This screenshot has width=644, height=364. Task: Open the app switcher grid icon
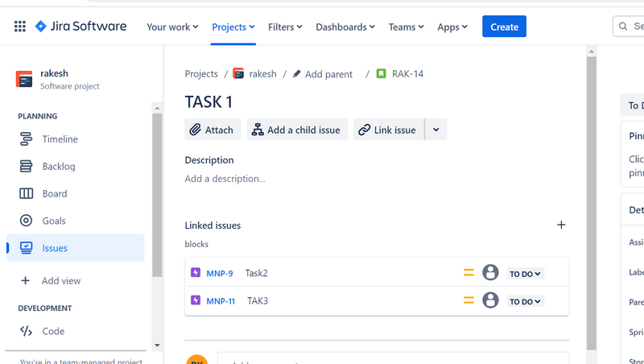pyautogui.click(x=20, y=27)
